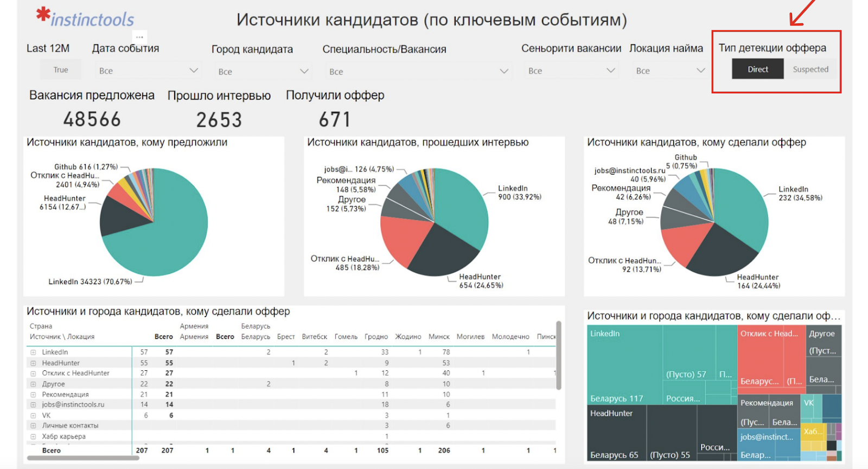
Task: Open the Сеньорити вакансии dropdown
Action: tap(571, 70)
